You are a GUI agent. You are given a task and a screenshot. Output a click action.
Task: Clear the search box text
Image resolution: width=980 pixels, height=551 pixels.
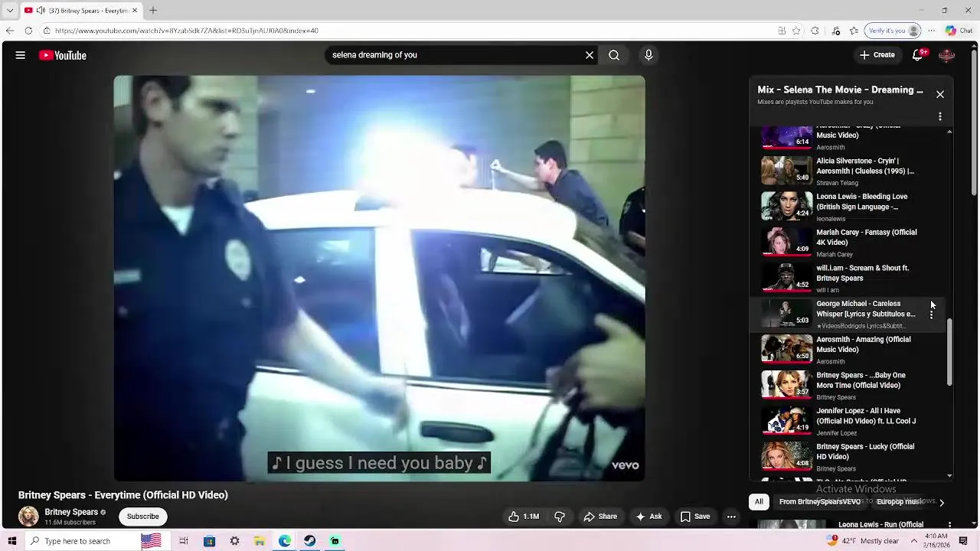click(x=590, y=55)
